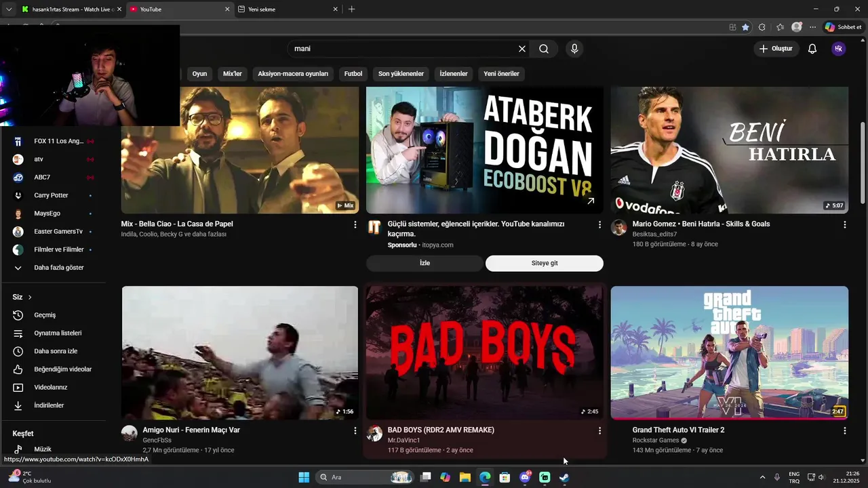
Task: Open the FOX 11 Los Angeles subscription
Action: coord(53,141)
